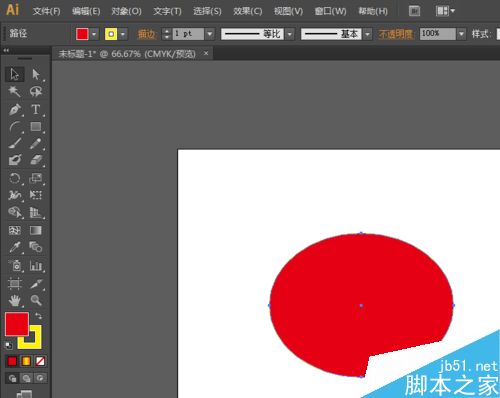The image size is (500, 398).
Task: Open the 视图(V) menu
Action: coord(288,11)
